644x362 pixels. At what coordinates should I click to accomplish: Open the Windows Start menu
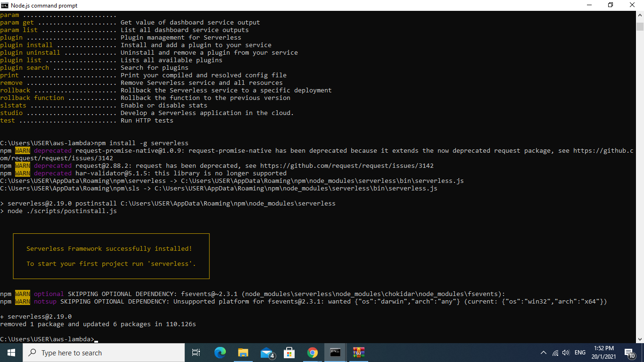point(11,353)
